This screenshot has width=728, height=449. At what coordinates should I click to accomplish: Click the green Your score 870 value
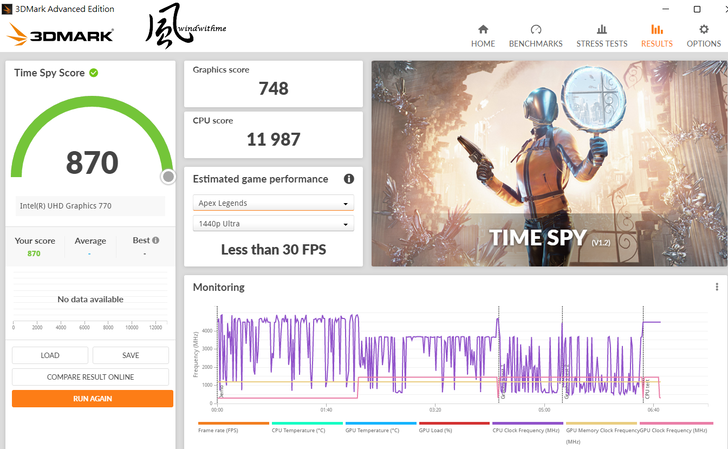click(x=34, y=254)
